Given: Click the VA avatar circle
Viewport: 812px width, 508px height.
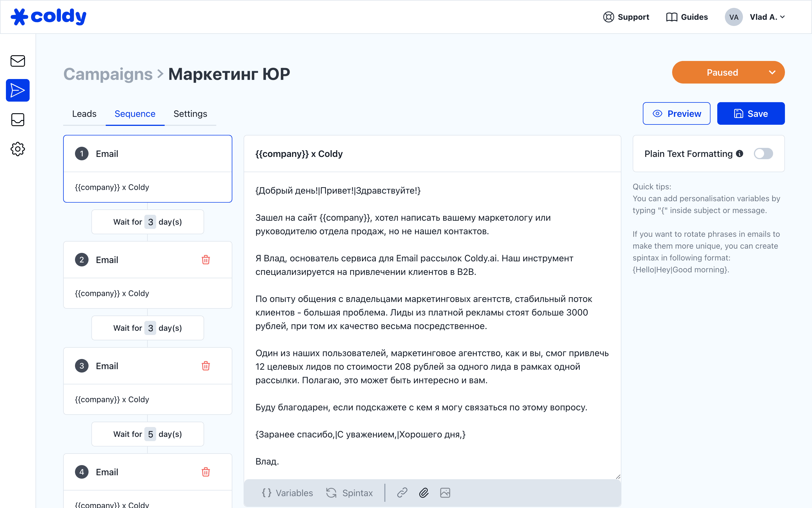Looking at the screenshot, I should coord(734,17).
